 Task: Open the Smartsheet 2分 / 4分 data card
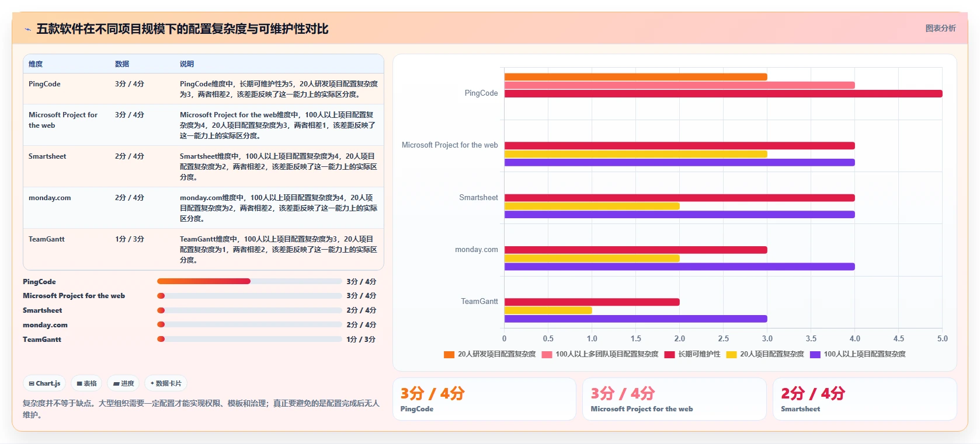[x=865, y=399]
